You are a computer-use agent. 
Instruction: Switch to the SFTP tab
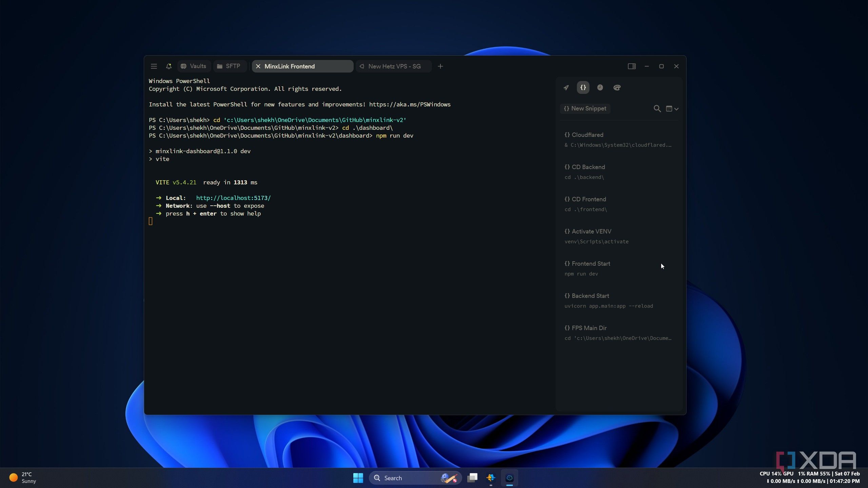point(229,66)
